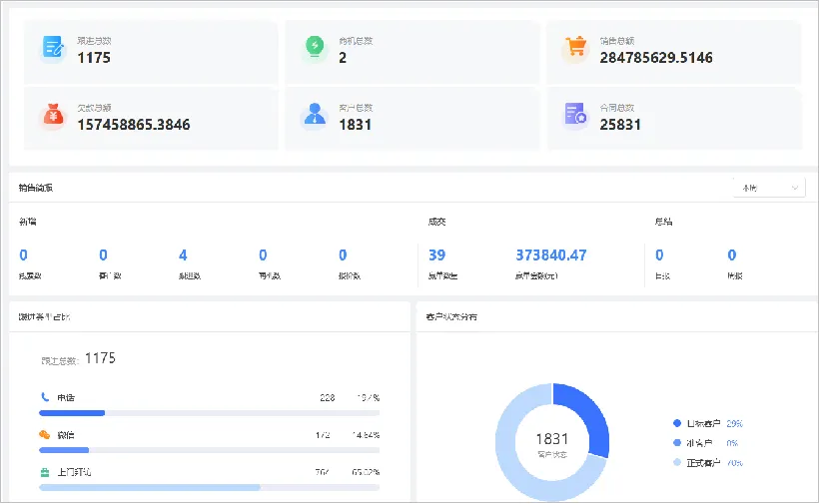The height and width of the screenshot is (504, 819).
Task: Click the blue edit-document icon beside 1175
Action: click(53, 48)
